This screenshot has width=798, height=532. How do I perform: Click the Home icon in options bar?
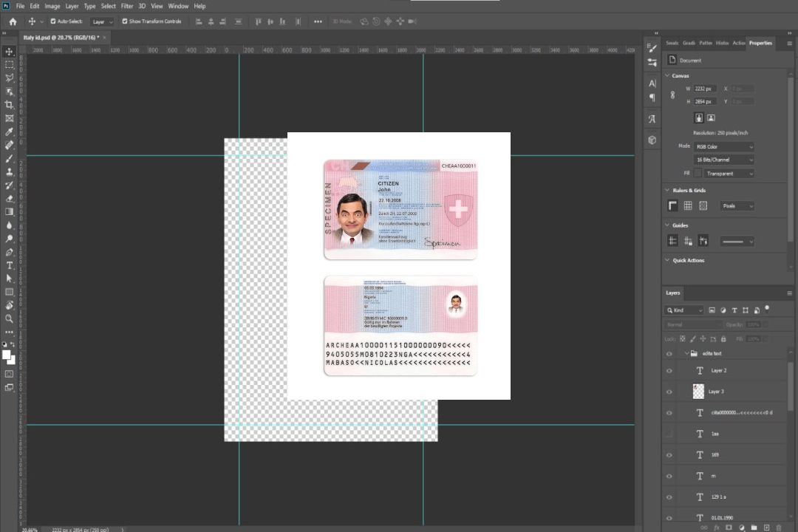(13, 21)
